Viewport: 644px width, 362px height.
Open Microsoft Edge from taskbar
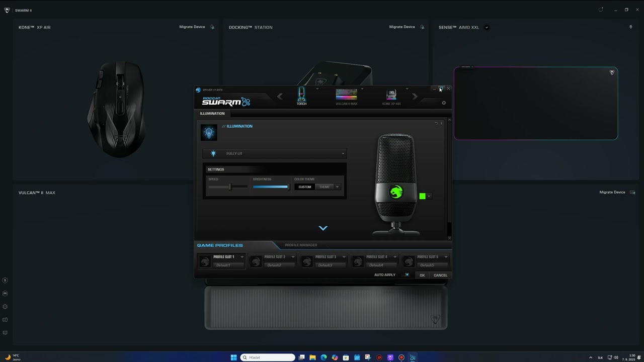(x=324, y=357)
